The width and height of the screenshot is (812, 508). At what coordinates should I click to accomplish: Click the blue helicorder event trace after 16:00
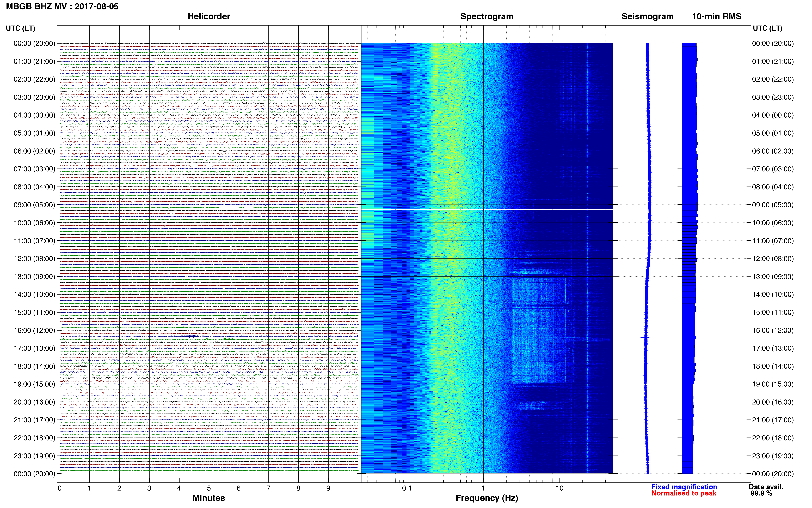coord(209,336)
